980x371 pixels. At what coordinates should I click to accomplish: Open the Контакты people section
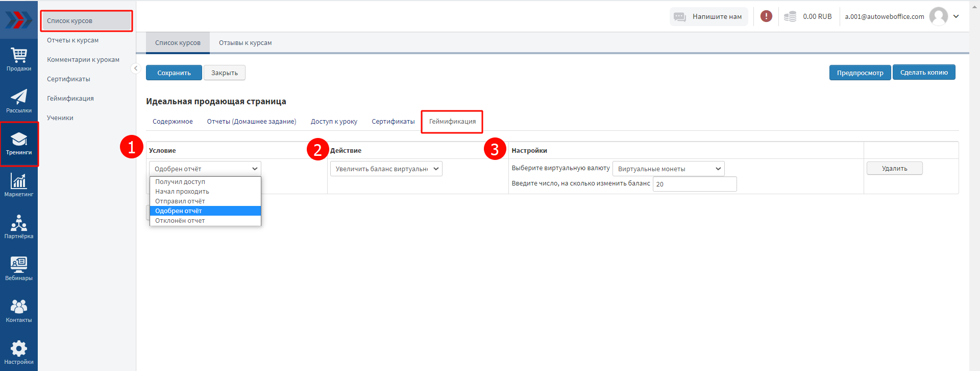(19, 310)
